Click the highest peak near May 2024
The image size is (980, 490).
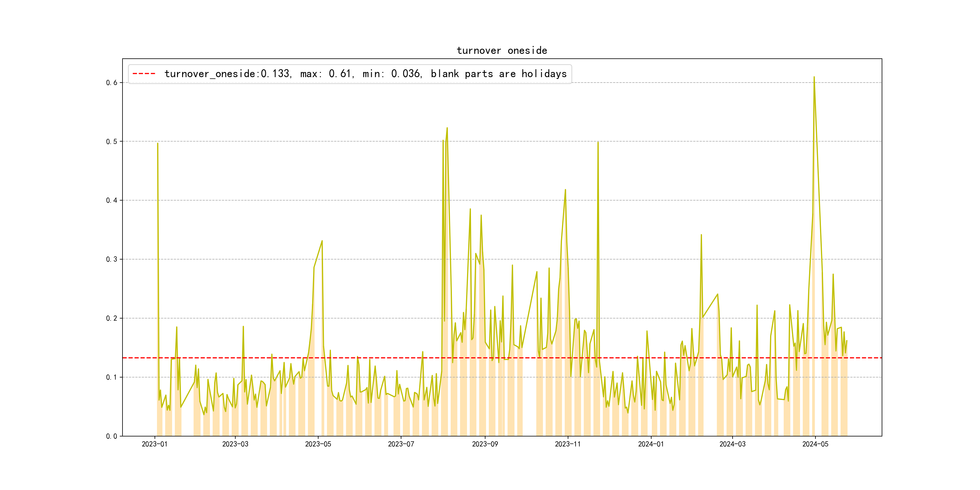814,77
